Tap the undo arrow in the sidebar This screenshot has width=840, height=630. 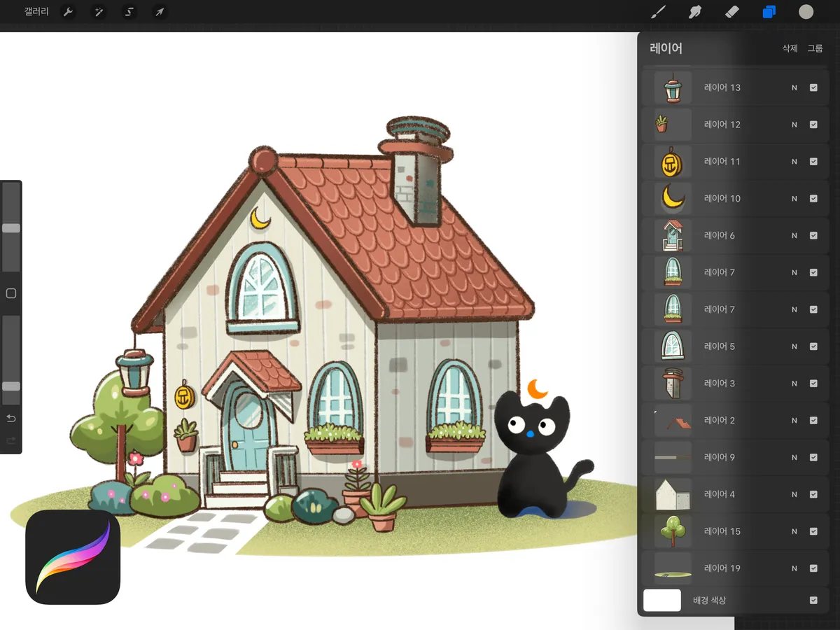pos(11,419)
